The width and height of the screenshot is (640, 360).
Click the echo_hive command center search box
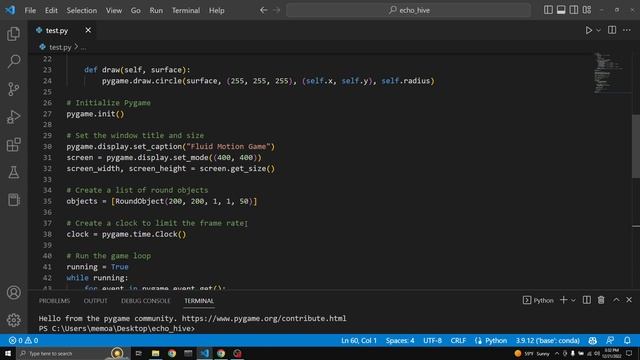click(409, 10)
